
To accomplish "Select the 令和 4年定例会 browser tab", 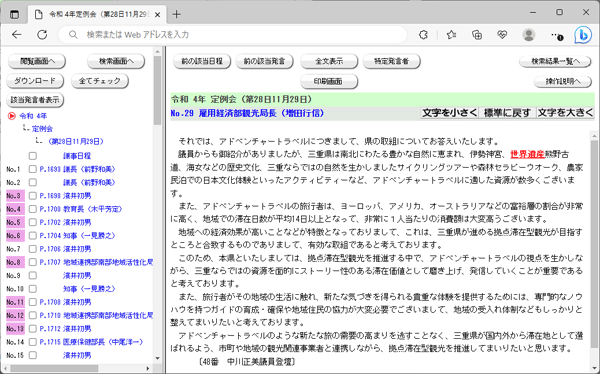I will point(97,15).
